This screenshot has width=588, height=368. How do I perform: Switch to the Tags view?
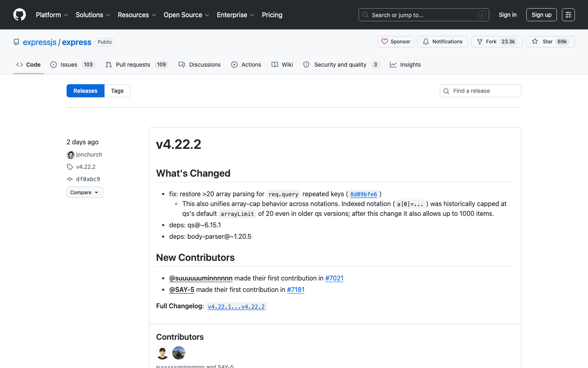coord(117,91)
